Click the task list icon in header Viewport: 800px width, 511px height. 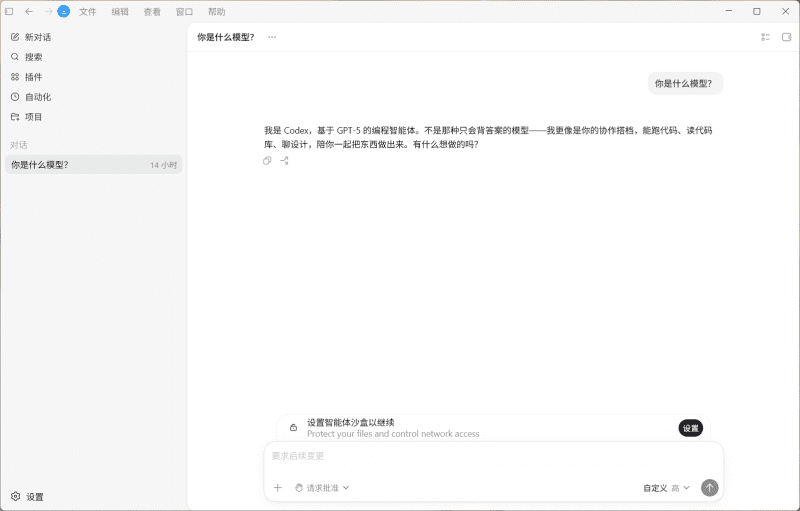click(x=765, y=37)
